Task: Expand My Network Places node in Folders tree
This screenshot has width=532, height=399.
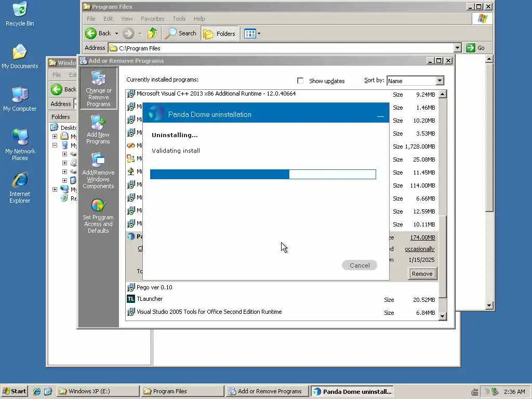Action: (55, 189)
